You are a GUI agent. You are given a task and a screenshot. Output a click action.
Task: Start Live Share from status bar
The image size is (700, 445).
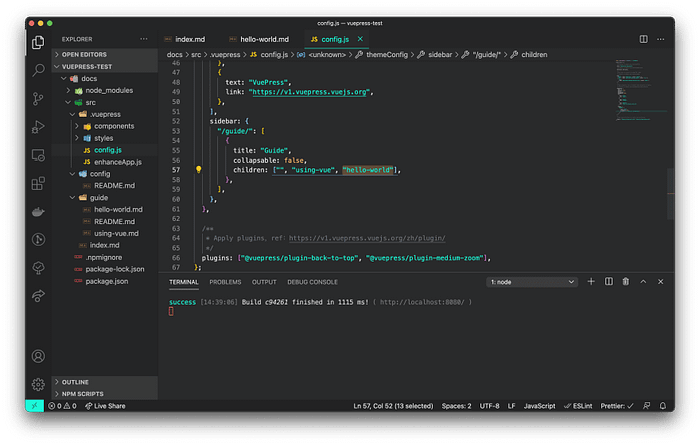[x=105, y=406]
